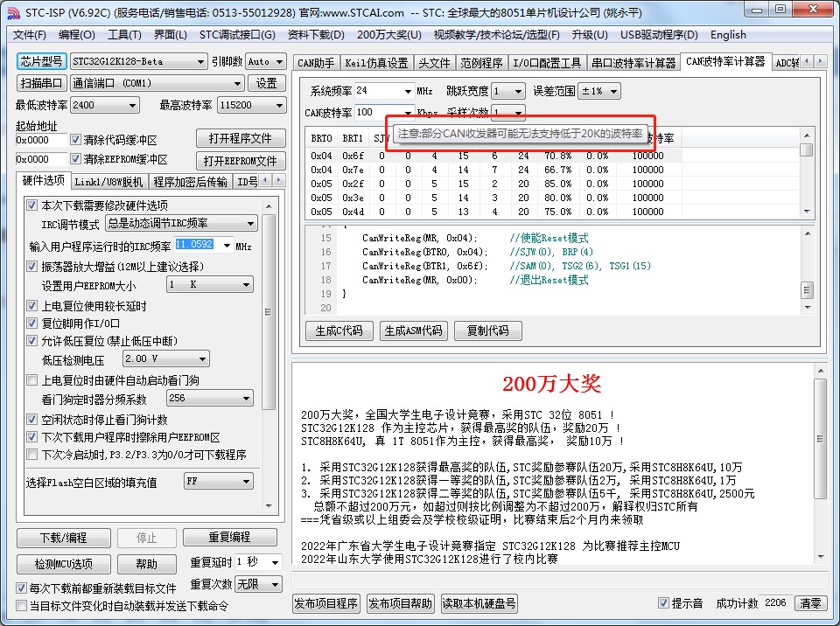This screenshot has height=626, width=840.
Task: Open 编程(O) menu
Action: 77,35
